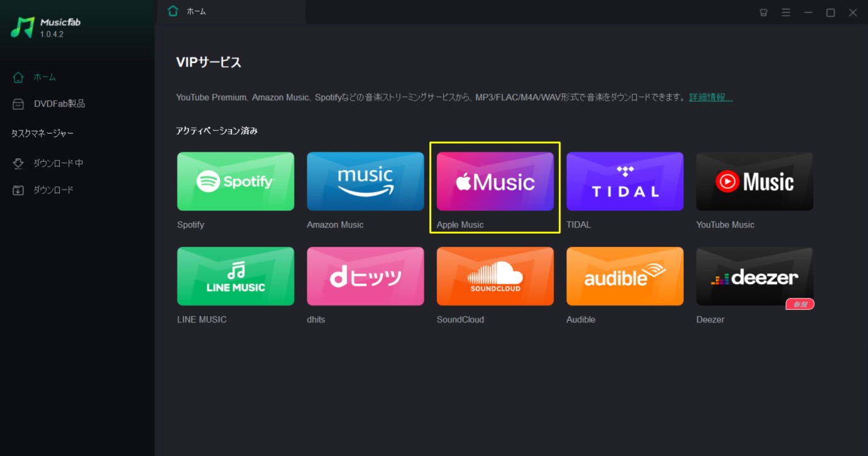The image size is (868, 456).
Task: Open the Apple Music service tile
Action: pos(495,181)
